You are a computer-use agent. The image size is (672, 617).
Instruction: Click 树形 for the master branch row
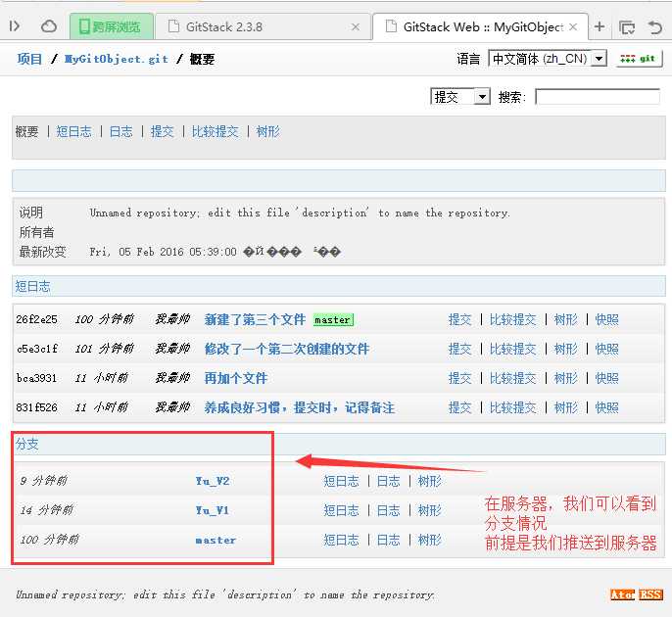429,540
